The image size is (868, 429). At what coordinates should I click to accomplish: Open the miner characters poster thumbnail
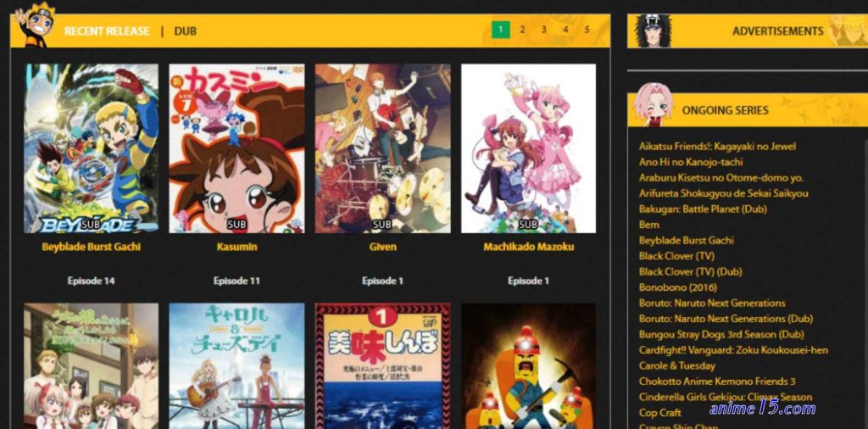click(528, 366)
